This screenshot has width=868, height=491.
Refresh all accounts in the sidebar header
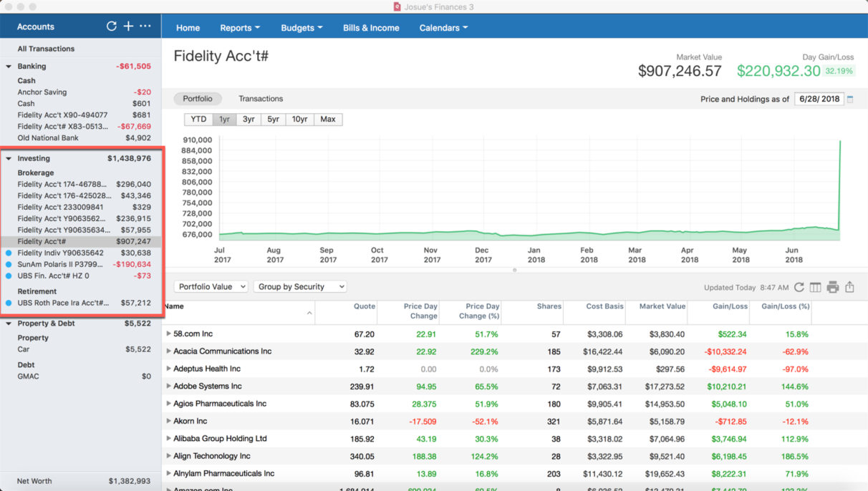point(111,26)
